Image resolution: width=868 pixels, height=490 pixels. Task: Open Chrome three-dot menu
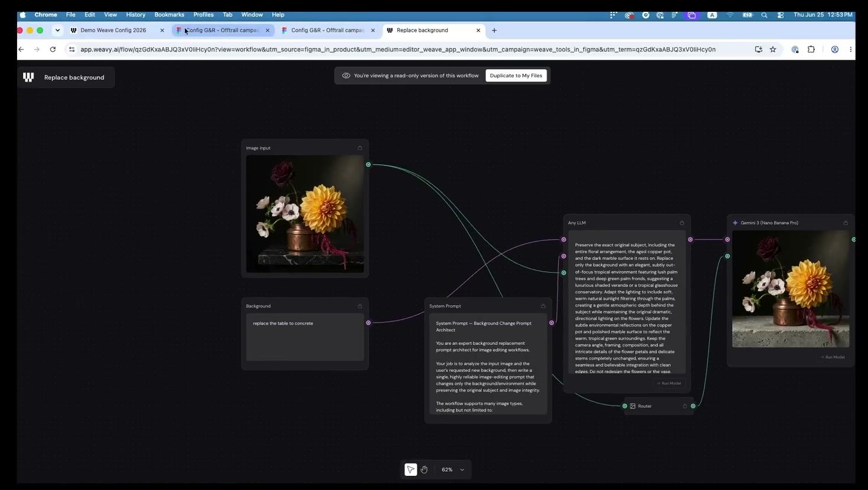(850, 50)
